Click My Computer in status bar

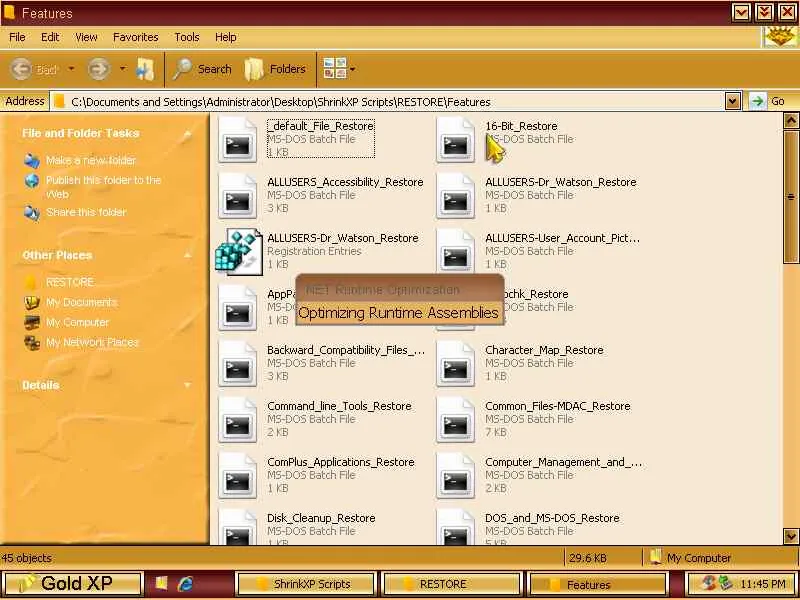click(691, 558)
